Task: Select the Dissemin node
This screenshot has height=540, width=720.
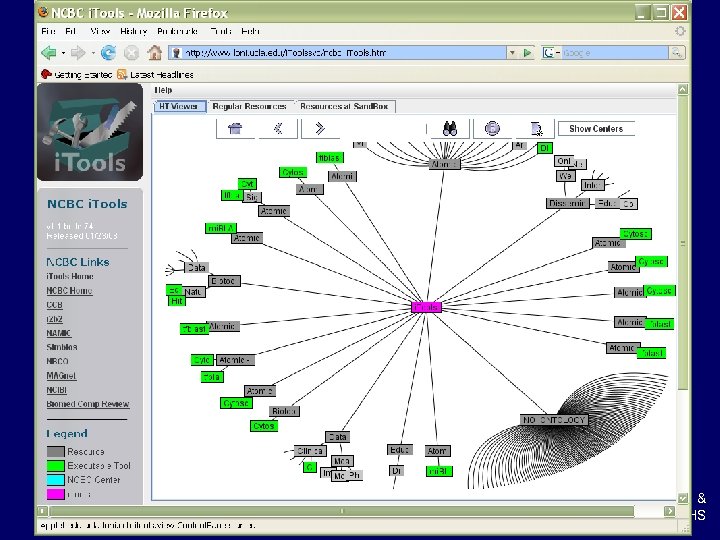Action: click(568, 203)
